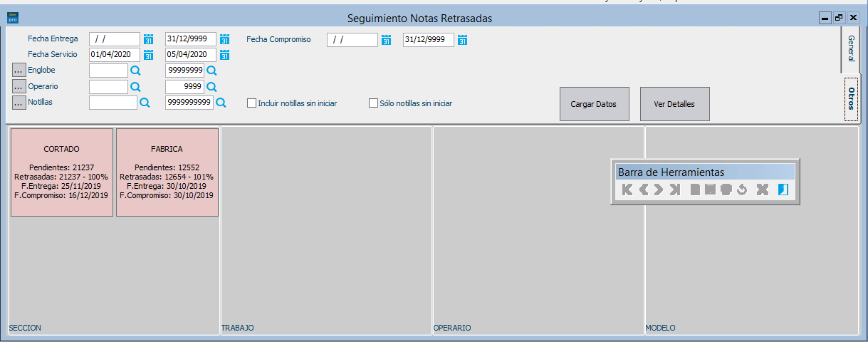Search Englobe starting value with magnifier
This screenshot has height=342, width=868.
coord(135,71)
